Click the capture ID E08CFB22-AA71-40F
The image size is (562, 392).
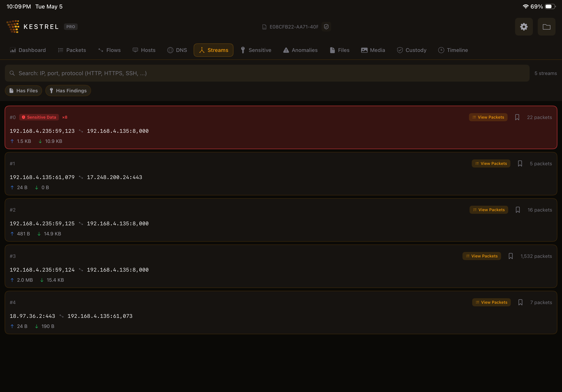294,27
